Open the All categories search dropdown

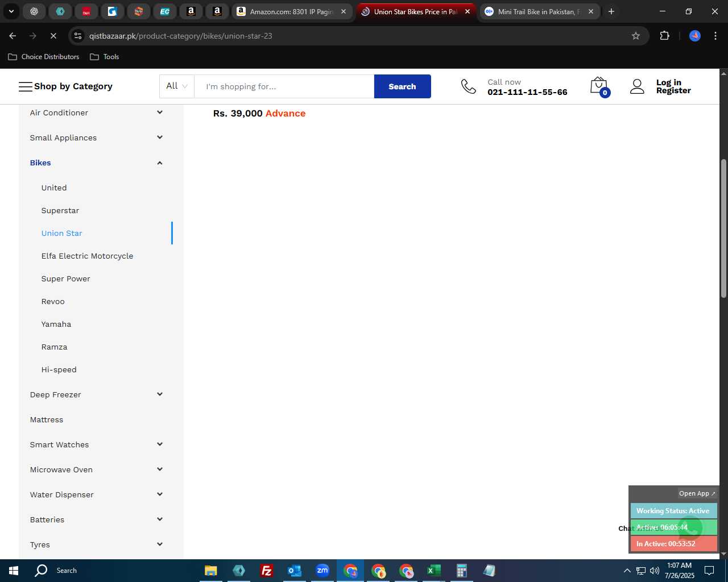pyautogui.click(x=177, y=86)
